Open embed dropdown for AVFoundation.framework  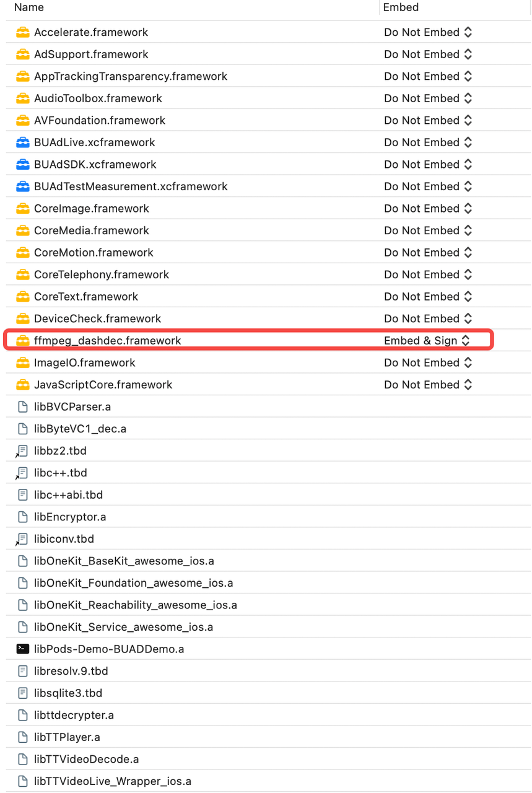pyautogui.click(x=428, y=120)
